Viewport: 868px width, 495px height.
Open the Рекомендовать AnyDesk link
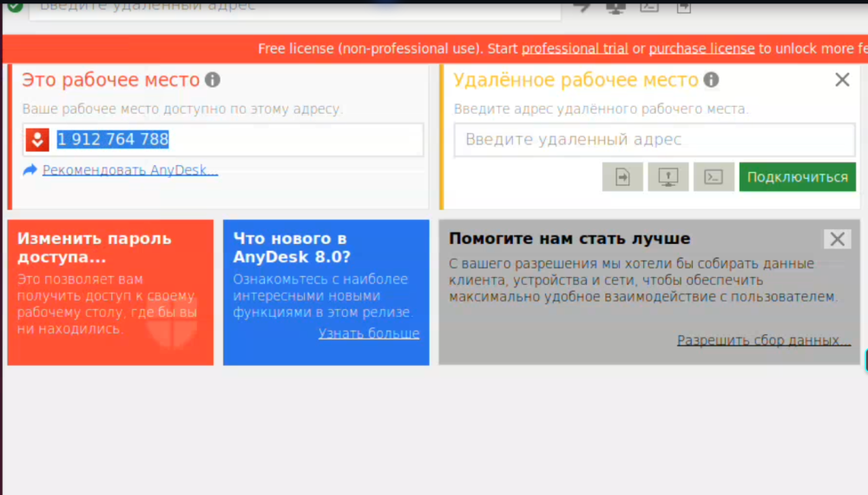click(x=130, y=170)
